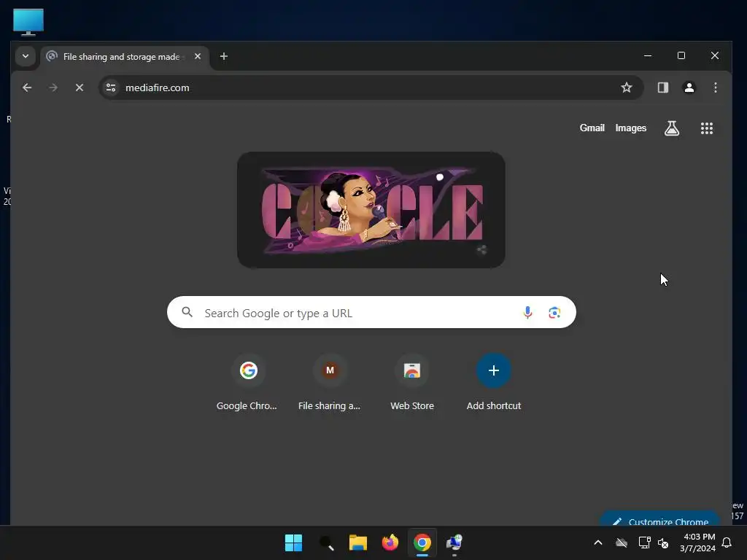Open the Windows Start menu
Image resolution: width=747 pixels, height=560 pixels.
[293, 542]
